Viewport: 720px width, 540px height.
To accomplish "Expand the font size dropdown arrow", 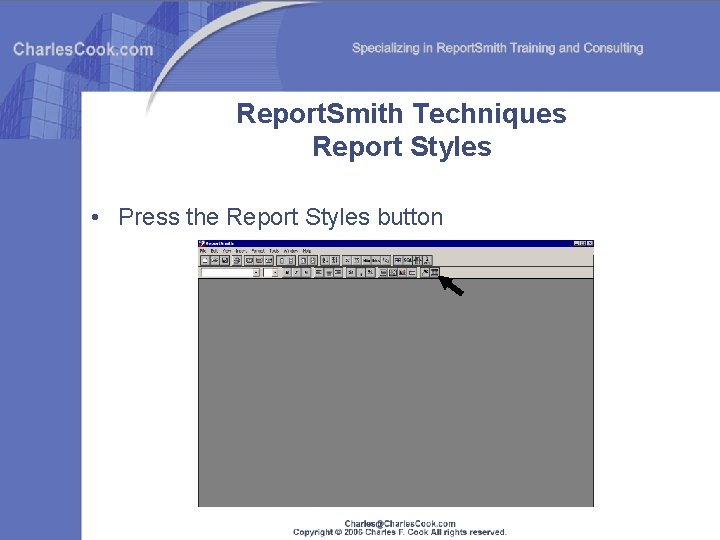I will click(275, 273).
